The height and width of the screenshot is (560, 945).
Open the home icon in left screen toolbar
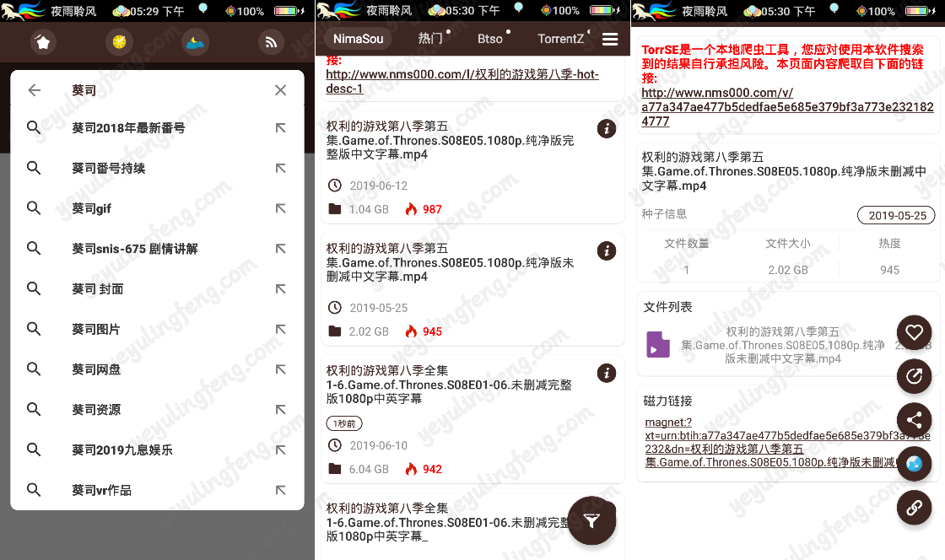43,42
